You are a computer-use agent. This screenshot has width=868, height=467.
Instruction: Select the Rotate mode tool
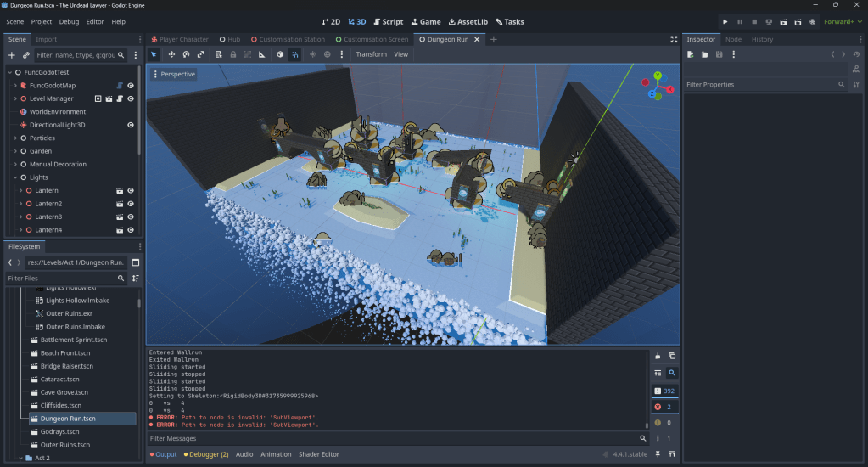tap(186, 54)
